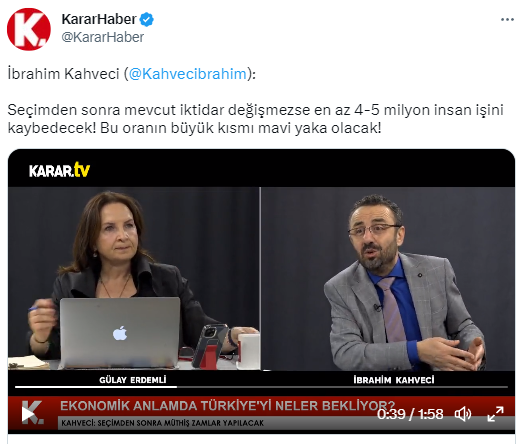Click the Apple logo on the laptop
Screen dimensions: 524x444
[x=120, y=333]
